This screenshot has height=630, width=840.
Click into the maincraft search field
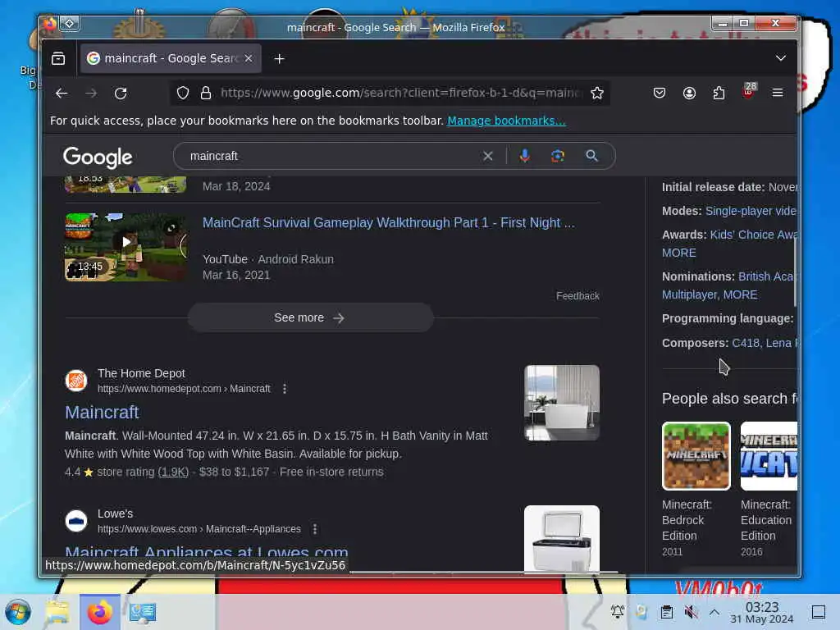click(x=332, y=156)
